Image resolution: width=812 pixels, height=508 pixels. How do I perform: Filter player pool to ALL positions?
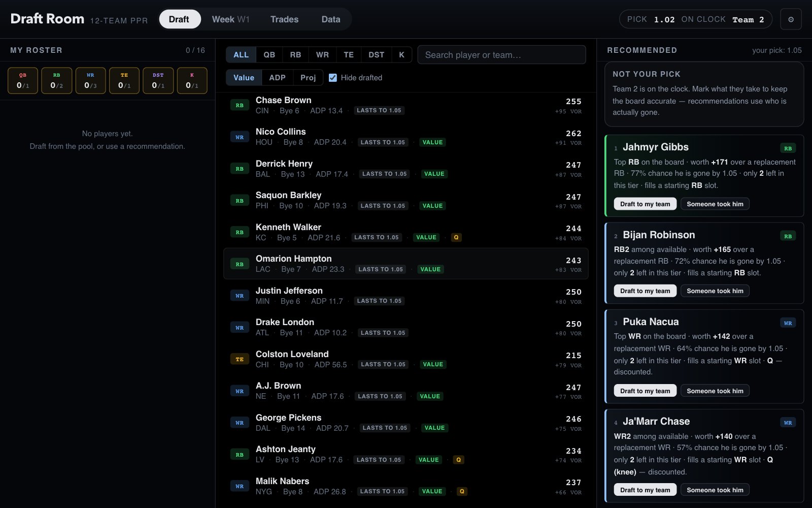click(241, 55)
